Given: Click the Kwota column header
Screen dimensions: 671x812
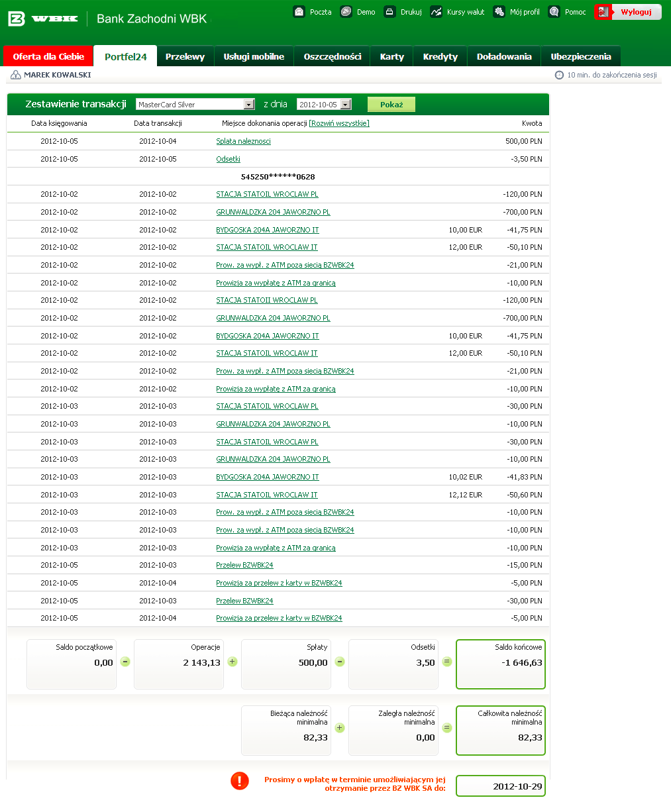Looking at the screenshot, I should tap(532, 123).
